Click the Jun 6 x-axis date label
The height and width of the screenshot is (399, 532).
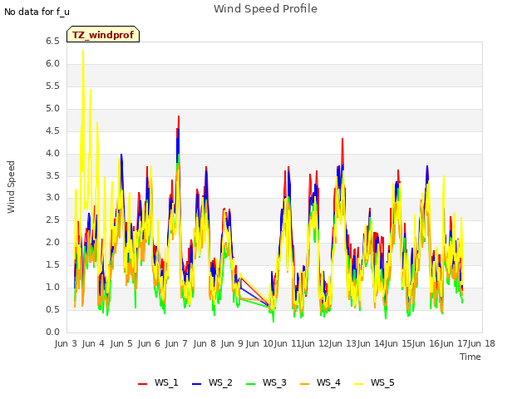(149, 343)
